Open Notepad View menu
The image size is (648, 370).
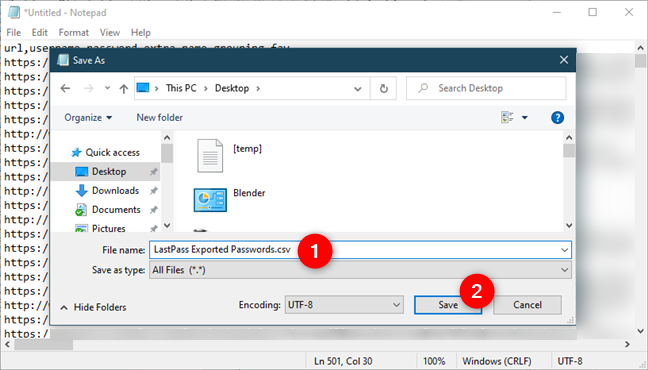tap(110, 32)
